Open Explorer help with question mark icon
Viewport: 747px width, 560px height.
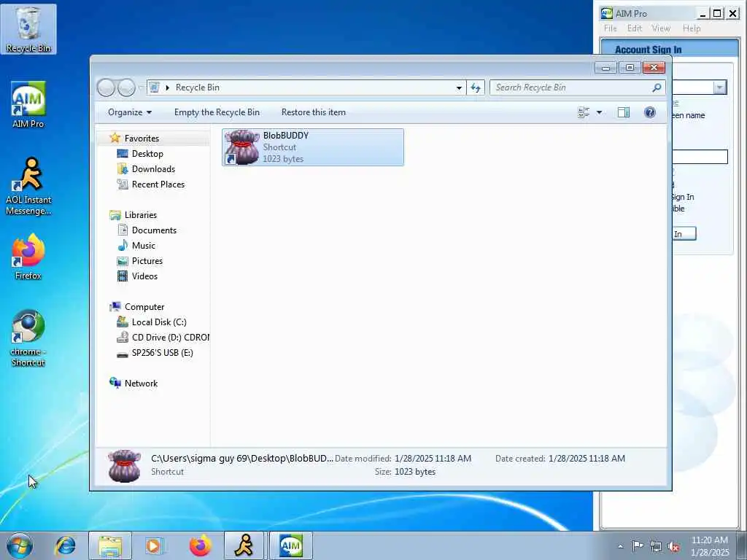[650, 112]
